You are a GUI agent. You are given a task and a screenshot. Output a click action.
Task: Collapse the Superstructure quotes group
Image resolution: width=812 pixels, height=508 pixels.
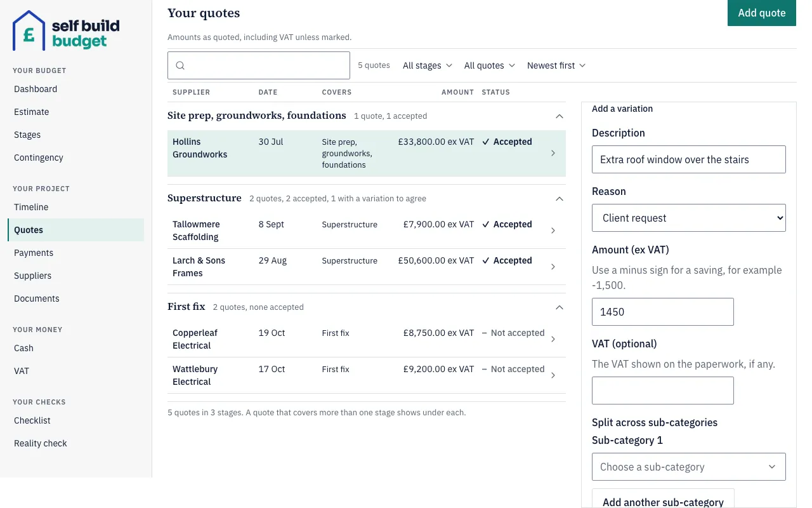(559, 199)
